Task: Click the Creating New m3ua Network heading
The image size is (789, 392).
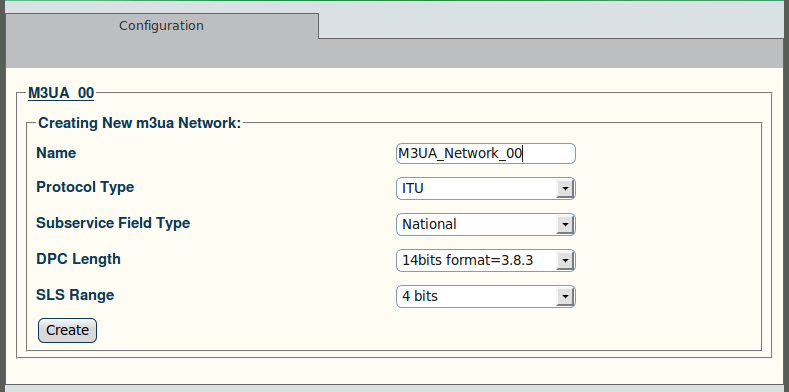Action: pos(140,123)
